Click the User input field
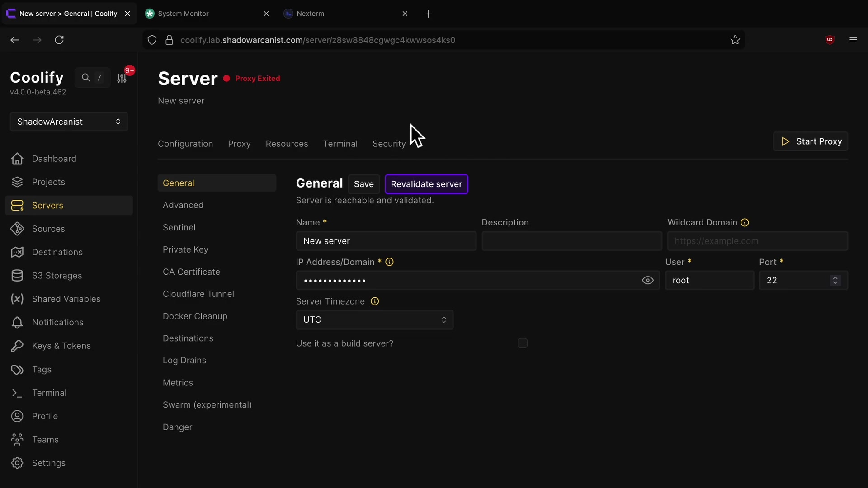The width and height of the screenshot is (868, 488). click(x=709, y=280)
